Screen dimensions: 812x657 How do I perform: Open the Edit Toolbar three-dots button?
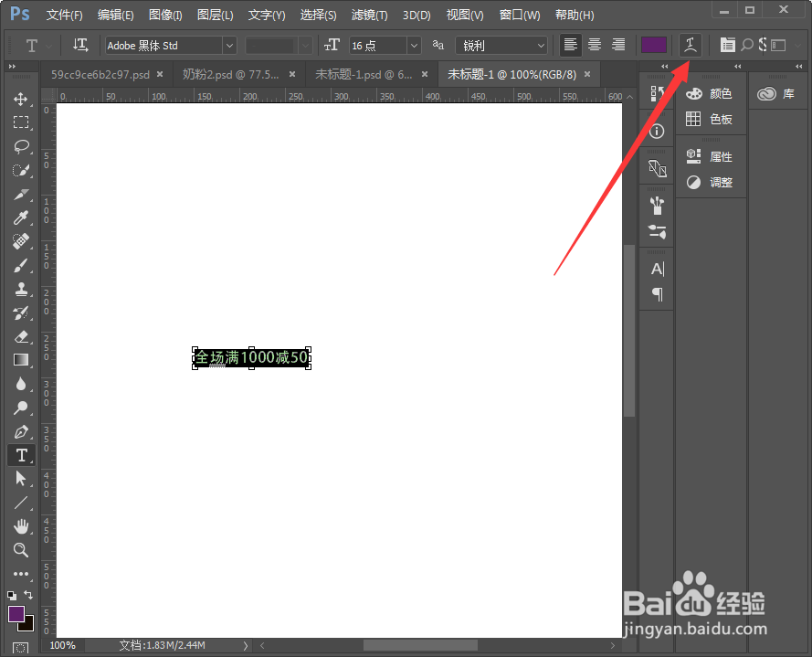click(21, 574)
